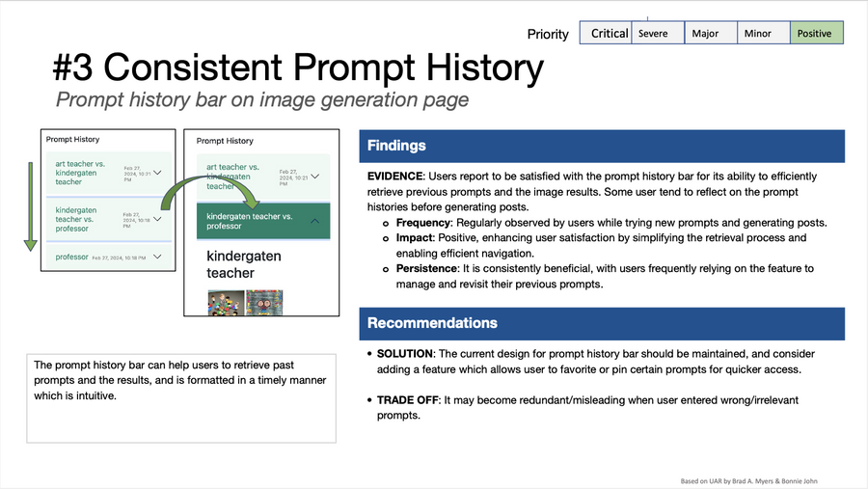
Task: Click the 'Persistence' bullet label
Action: 426,268
